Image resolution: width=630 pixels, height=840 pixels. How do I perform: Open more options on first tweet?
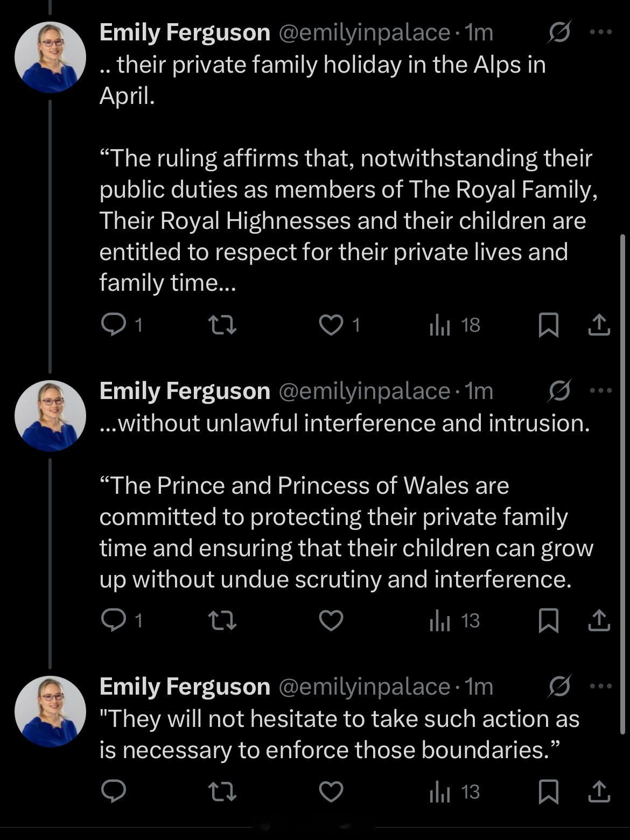point(601,32)
